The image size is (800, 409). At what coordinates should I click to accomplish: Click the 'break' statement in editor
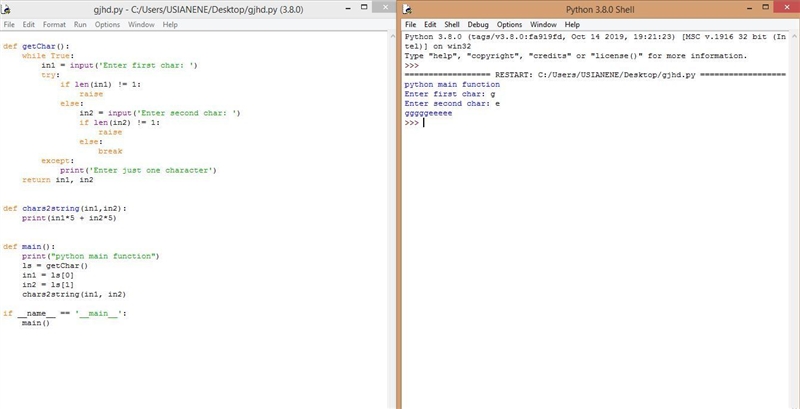point(110,151)
